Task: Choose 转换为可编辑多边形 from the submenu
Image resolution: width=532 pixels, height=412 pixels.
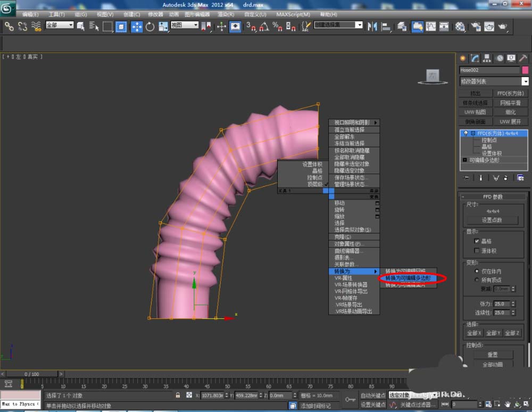Action: pos(408,278)
